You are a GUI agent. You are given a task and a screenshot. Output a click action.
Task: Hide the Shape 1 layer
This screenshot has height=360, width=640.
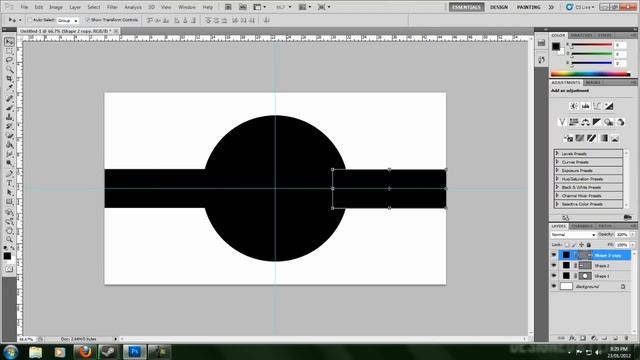point(554,276)
